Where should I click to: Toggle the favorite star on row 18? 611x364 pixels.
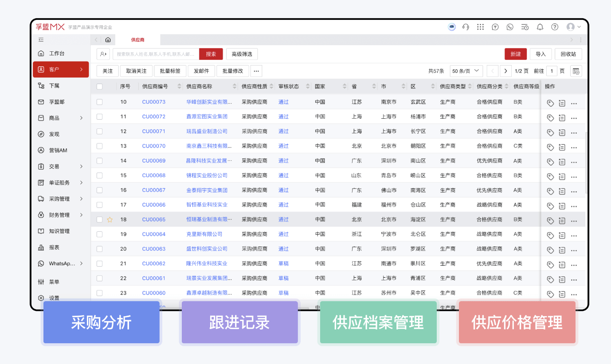pyautogui.click(x=110, y=219)
